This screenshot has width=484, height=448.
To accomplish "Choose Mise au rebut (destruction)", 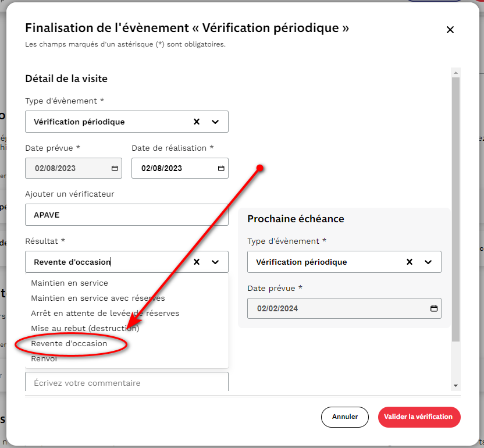I will tap(81, 328).
